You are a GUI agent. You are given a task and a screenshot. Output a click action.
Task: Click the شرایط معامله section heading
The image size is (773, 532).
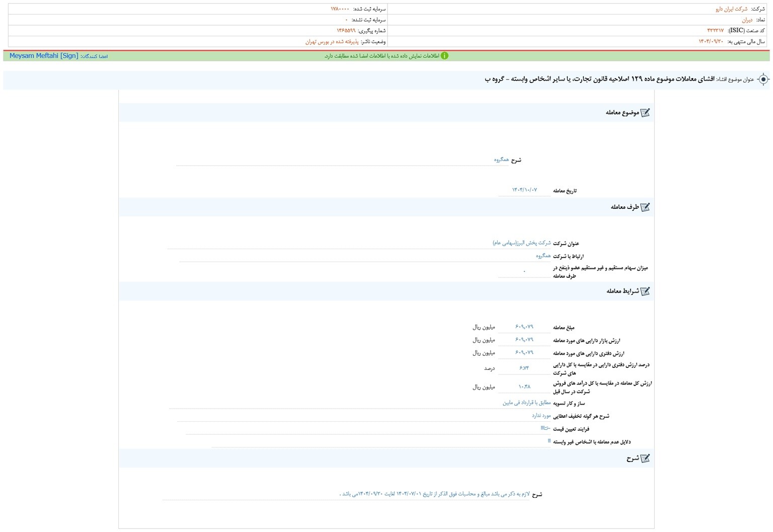point(623,291)
